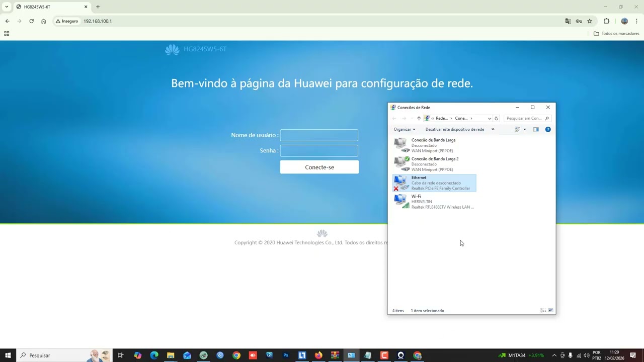Go back in Chrome browser
Screen dimensions: 644x362
point(7,21)
